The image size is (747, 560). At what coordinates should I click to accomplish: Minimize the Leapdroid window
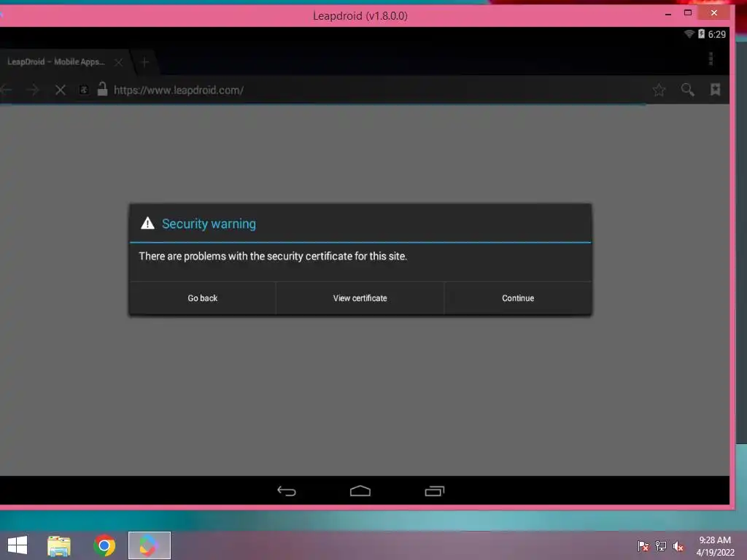click(x=668, y=13)
